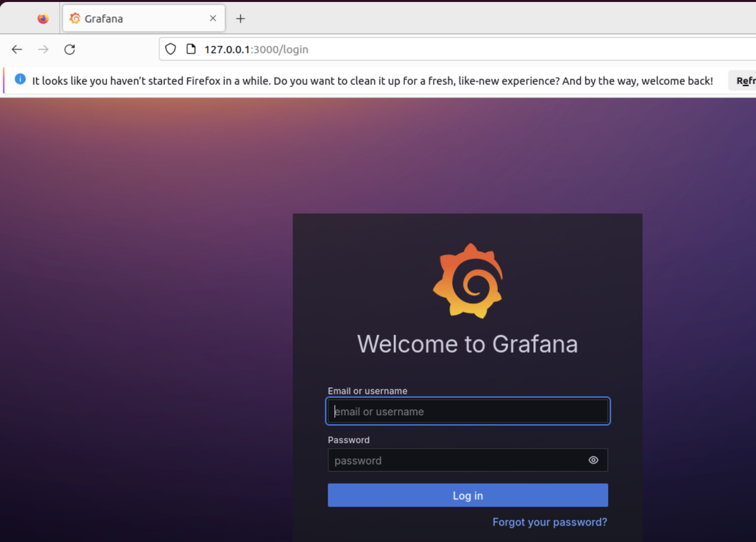This screenshot has width=756, height=542.
Task: Reload the current page
Action: pos(70,49)
